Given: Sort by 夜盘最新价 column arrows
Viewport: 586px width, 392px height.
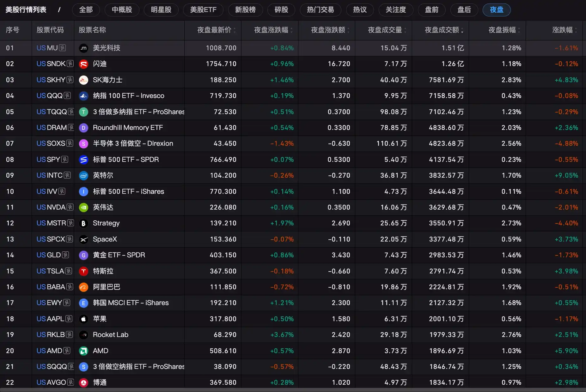Looking at the screenshot, I should tap(235, 30).
